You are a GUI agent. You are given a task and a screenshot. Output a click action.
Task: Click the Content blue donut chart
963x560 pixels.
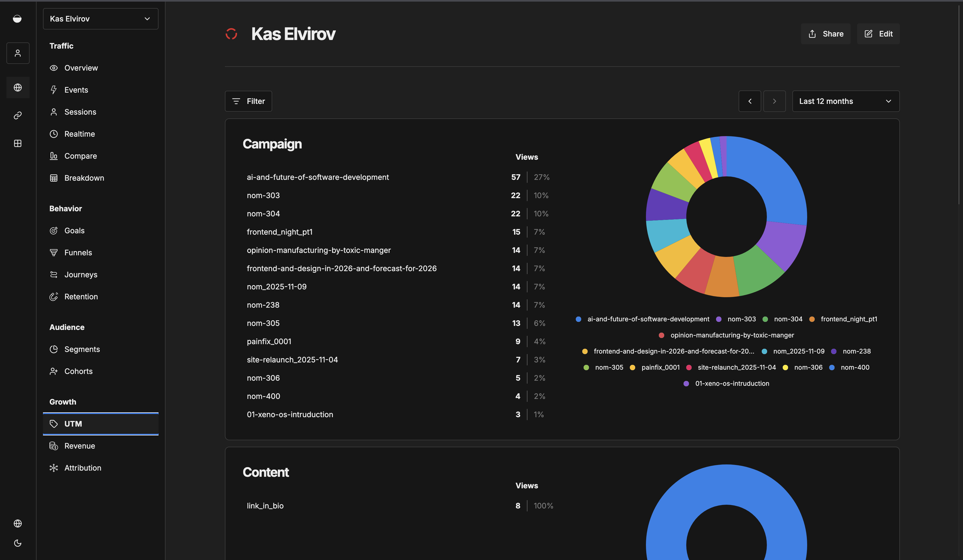click(726, 485)
